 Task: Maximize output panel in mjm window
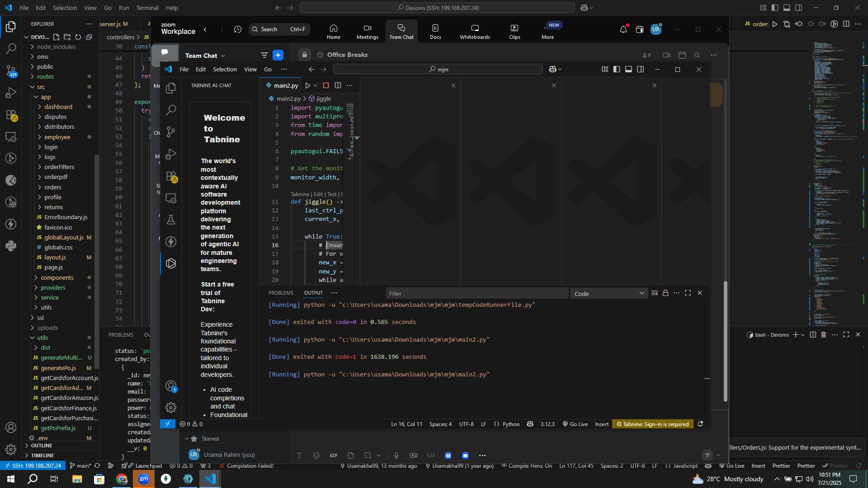688,293
